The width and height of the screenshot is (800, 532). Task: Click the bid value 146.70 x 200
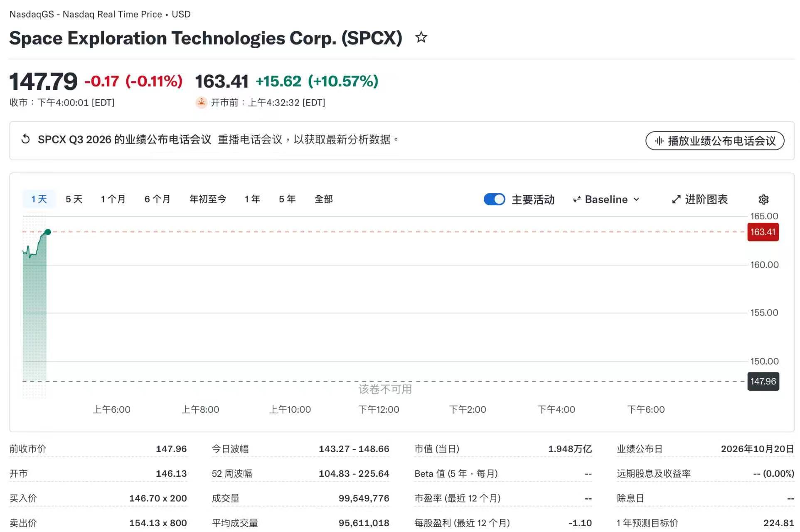coord(158,498)
